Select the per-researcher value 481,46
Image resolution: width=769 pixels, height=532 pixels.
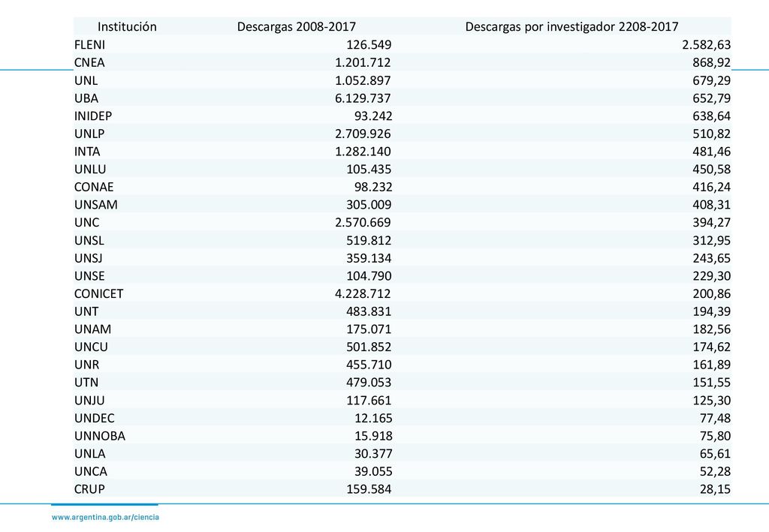click(x=712, y=152)
